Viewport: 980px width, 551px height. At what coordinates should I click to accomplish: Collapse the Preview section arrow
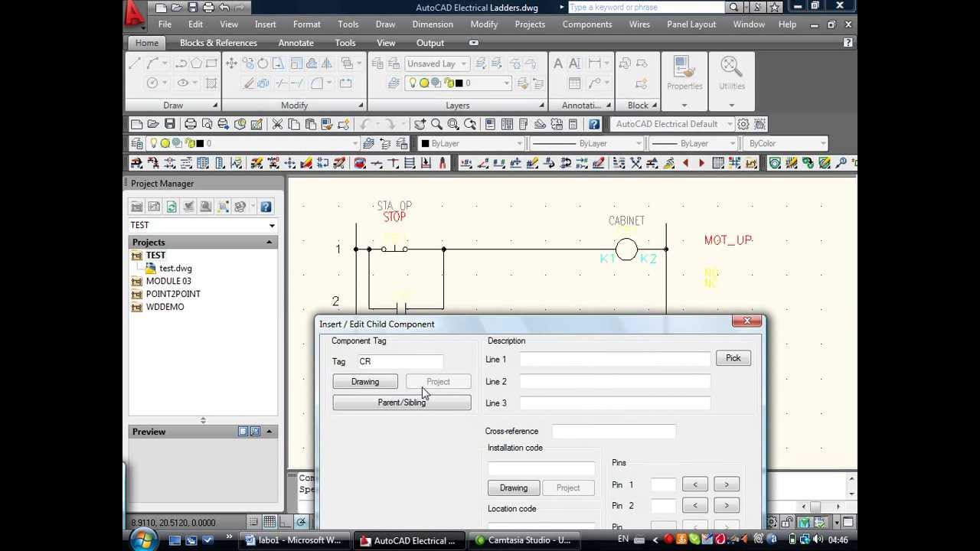tap(269, 432)
